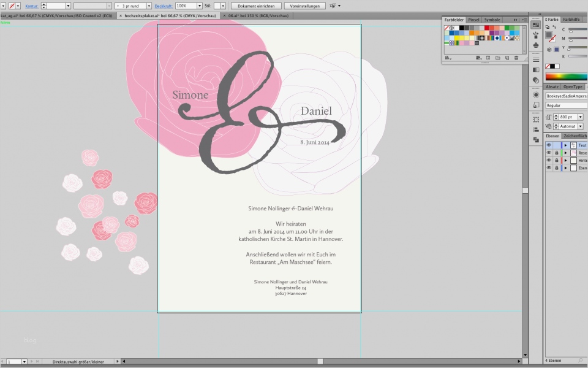
Task: Toggle visibility of the Rosen layer
Action: tap(549, 153)
